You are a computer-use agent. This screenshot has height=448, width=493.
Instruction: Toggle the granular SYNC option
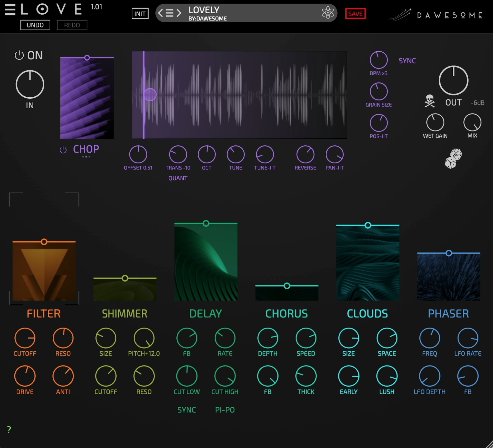tap(407, 61)
